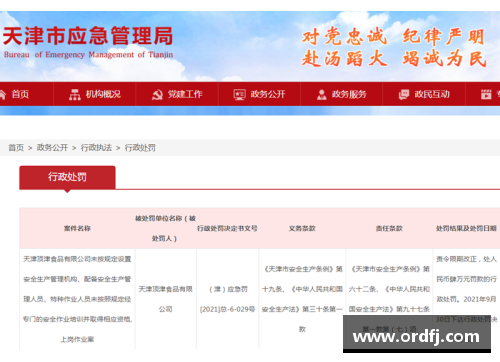Click the 案件名称 column header

pos(77,228)
